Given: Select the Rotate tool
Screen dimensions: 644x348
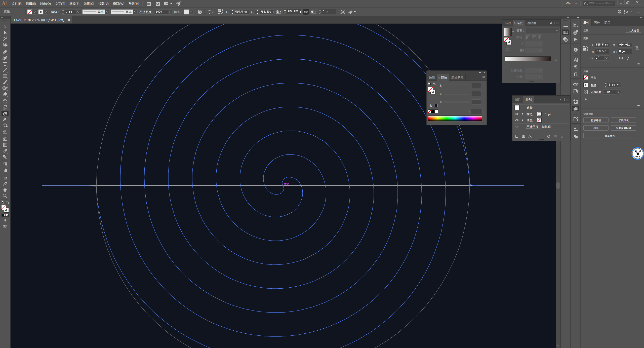Looking at the screenshot, I should [x=5, y=101].
